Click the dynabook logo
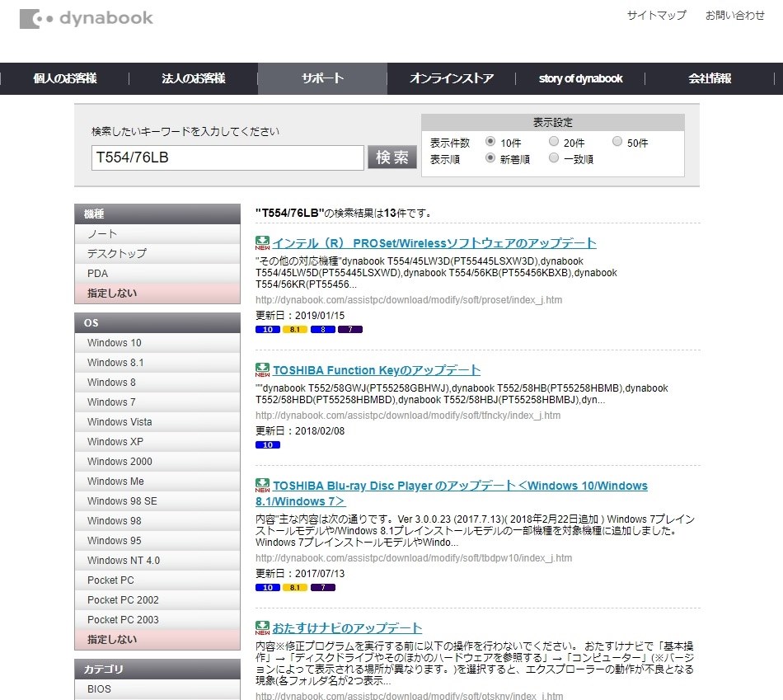 86,18
